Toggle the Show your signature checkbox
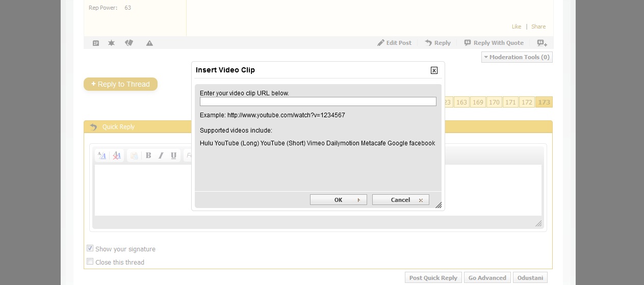The image size is (644, 285). (90, 248)
